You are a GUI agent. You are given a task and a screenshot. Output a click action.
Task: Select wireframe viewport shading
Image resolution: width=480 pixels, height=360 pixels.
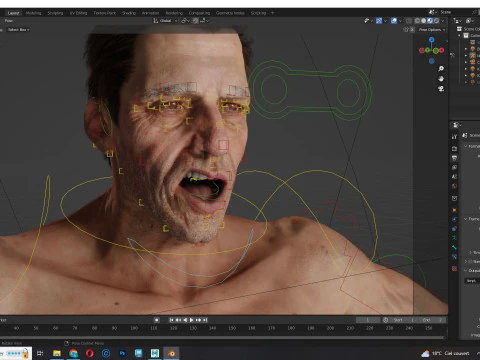pyautogui.click(x=417, y=21)
